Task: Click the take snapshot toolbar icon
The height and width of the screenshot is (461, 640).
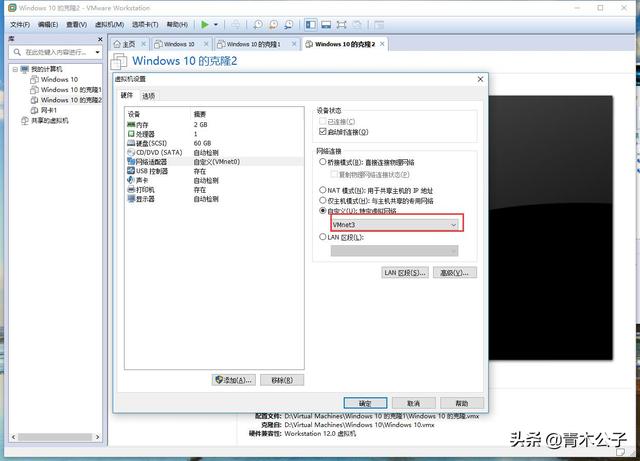Action: tap(258, 25)
